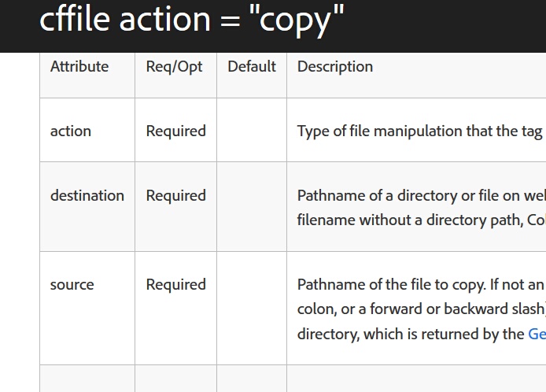Click 'Required' in the action row

176,131
